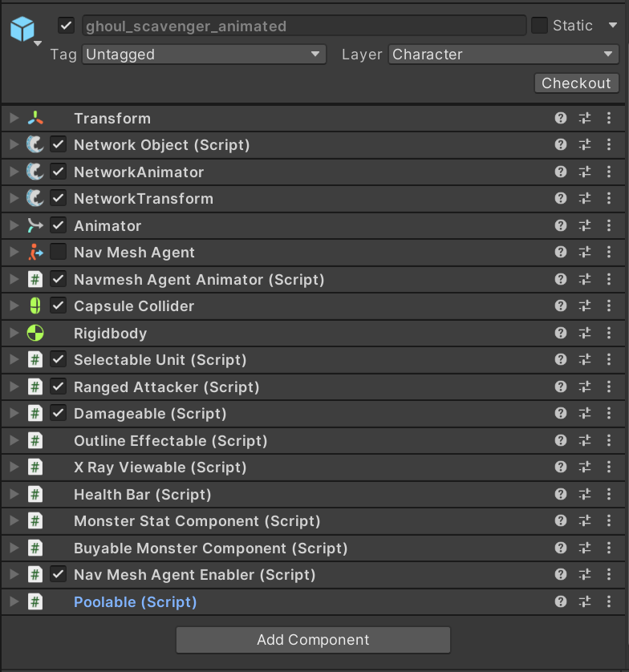Disable the Damageable script checkbox
This screenshot has height=672, width=629.
[58, 414]
